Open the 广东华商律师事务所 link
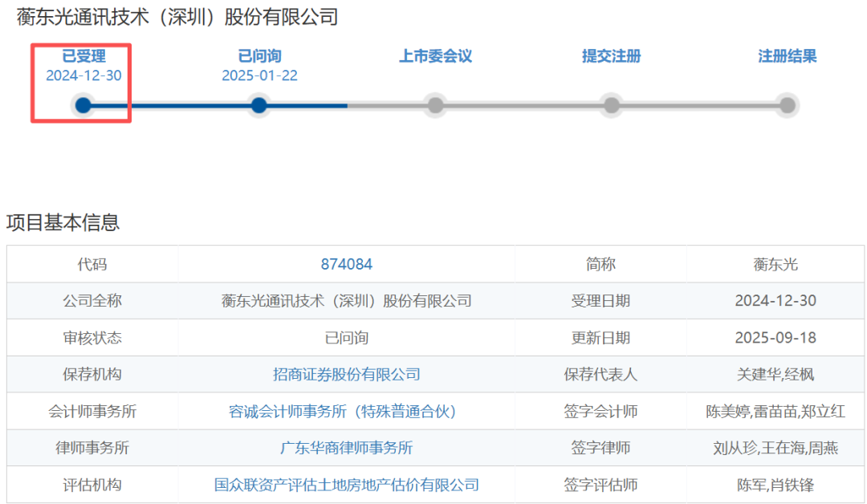 347,448
